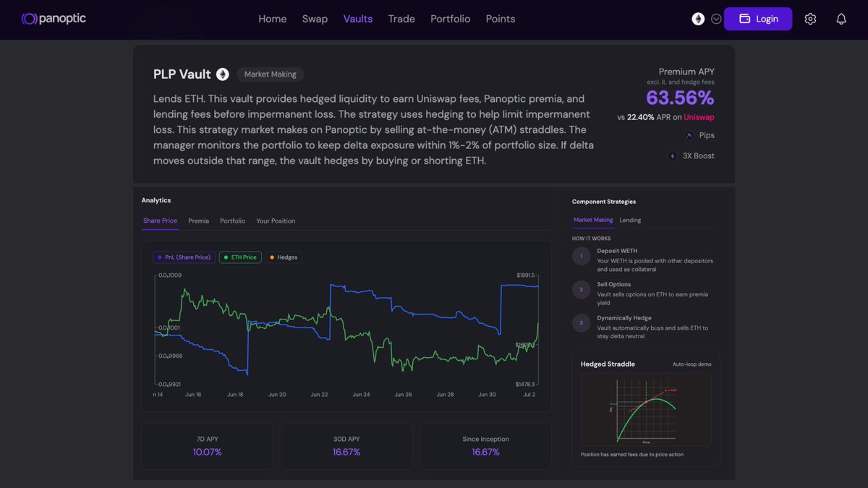Image resolution: width=868 pixels, height=488 pixels.
Task: Go to the Home menu item
Action: point(273,19)
